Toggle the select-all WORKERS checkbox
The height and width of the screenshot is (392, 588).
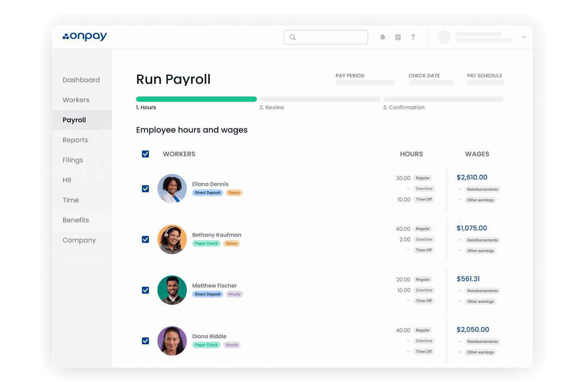pyautogui.click(x=145, y=154)
